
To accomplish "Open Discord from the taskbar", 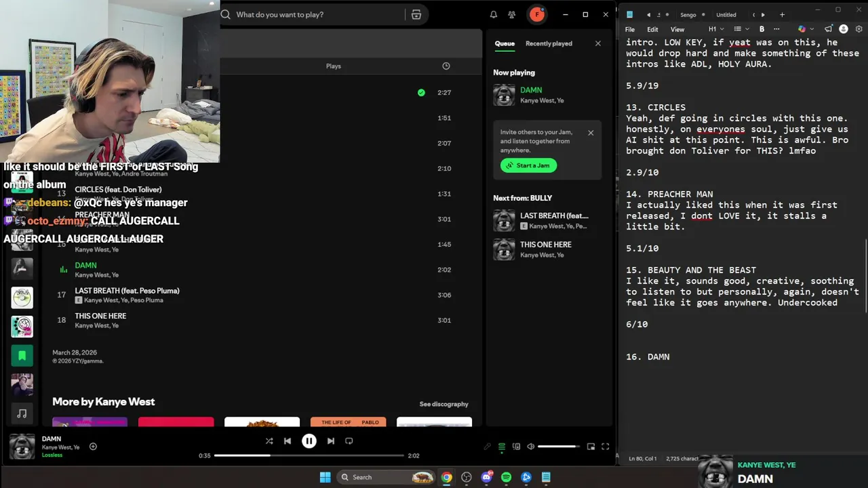I will [x=486, y=477].
